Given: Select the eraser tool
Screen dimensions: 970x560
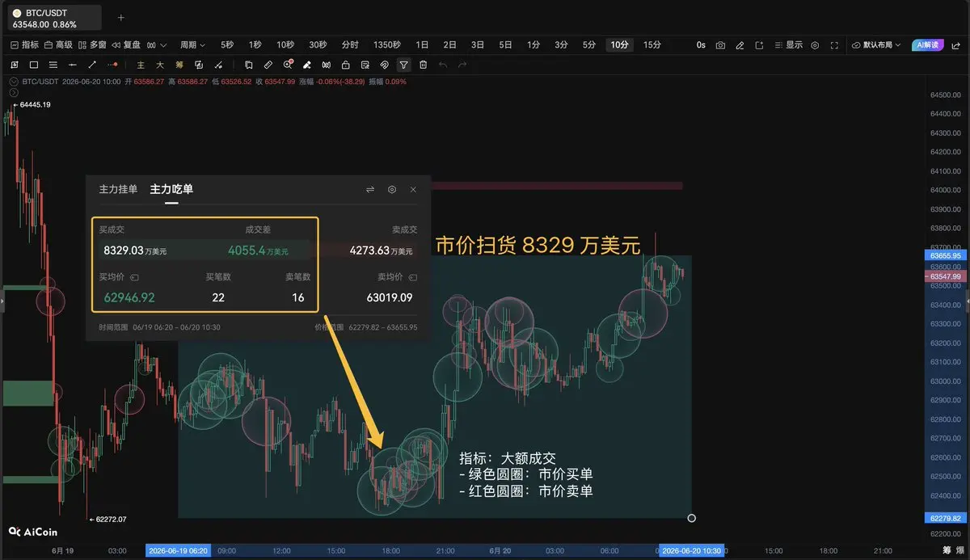Looking at the screenshot, I should point(307,65).
